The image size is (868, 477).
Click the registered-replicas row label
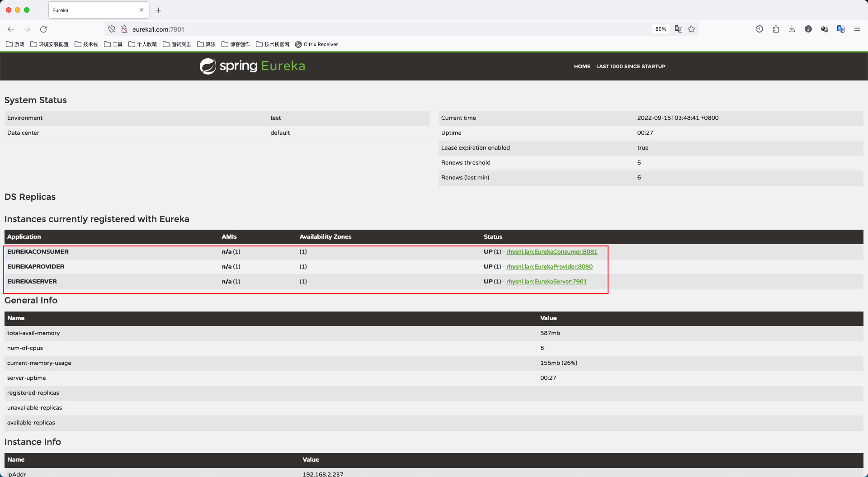(x=33, y=393)
